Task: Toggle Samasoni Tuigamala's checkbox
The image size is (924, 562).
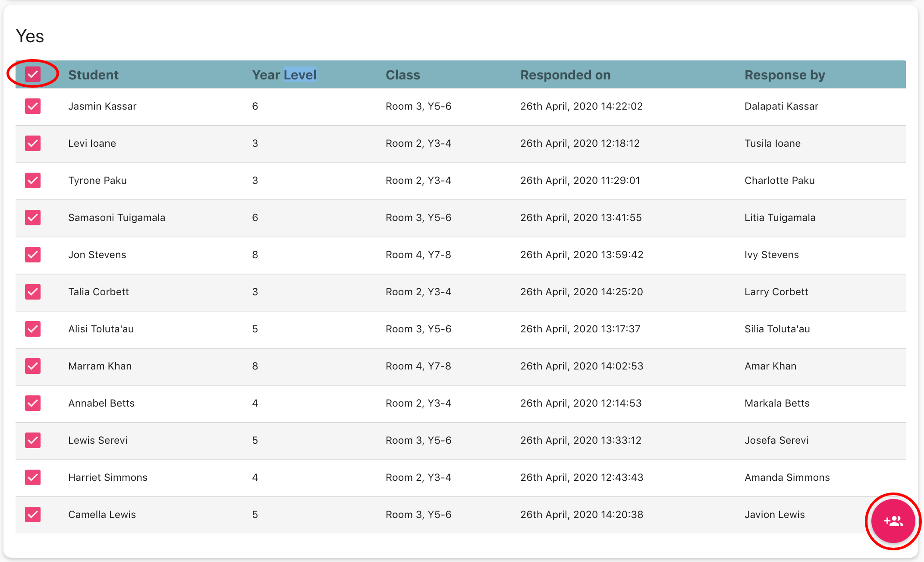Action: [33, 218]
